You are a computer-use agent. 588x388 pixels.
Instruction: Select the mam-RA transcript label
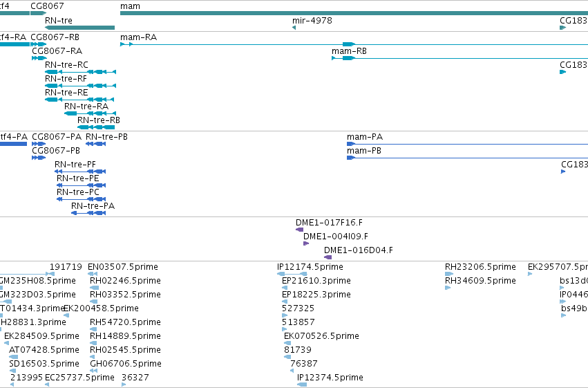[138, 37]
